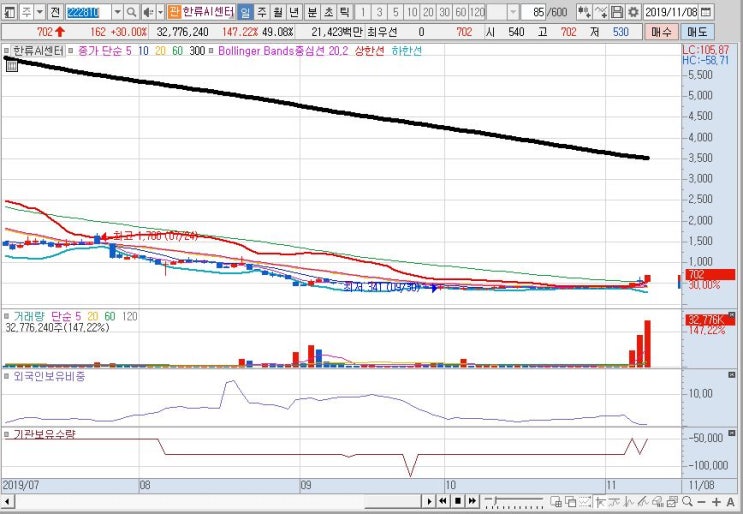Open the calendar date picker

tap(706, 12)
